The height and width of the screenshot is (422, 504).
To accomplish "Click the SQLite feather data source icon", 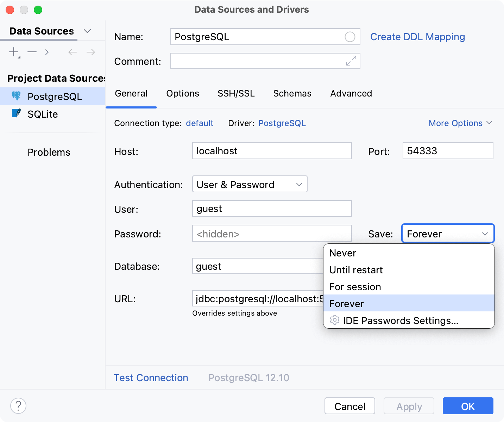I will point(16,113).
